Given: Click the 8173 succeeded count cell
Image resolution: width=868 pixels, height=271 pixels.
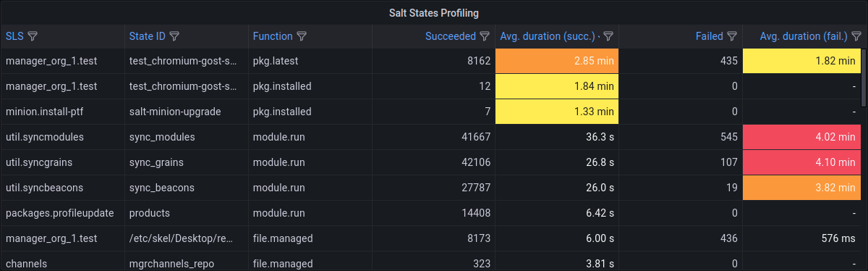Looking at the screenshot, I should coord(433,238).
